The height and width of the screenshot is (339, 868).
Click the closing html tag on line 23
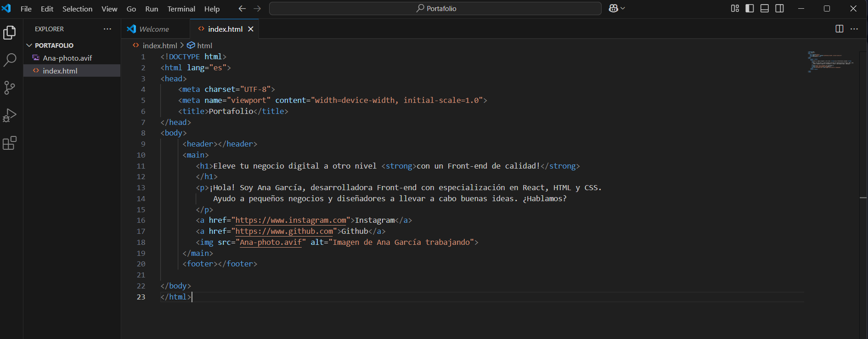pos(175,297)
